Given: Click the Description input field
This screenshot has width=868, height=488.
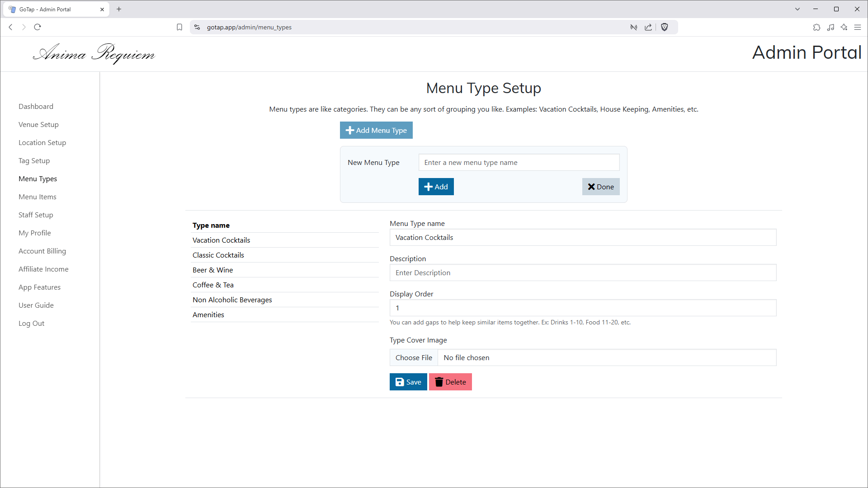Looking at the screenshot, I should [x=582, y=272].
